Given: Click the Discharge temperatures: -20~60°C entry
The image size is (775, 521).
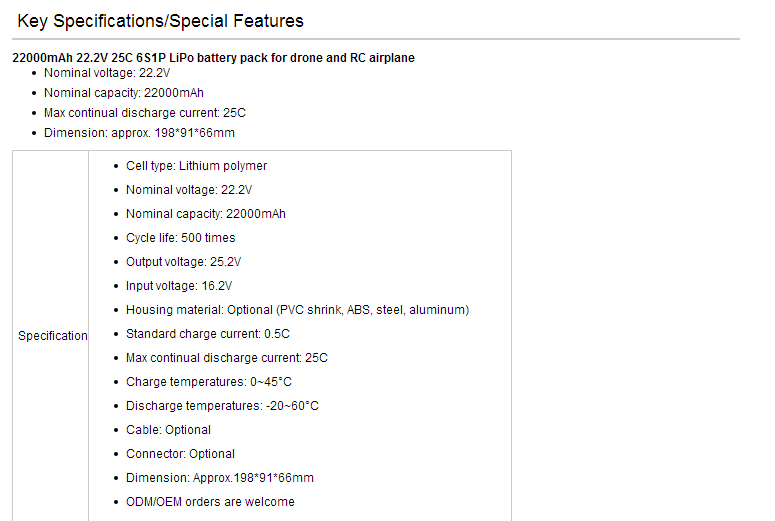Looking at the screenshot, I should pos(222,406).
